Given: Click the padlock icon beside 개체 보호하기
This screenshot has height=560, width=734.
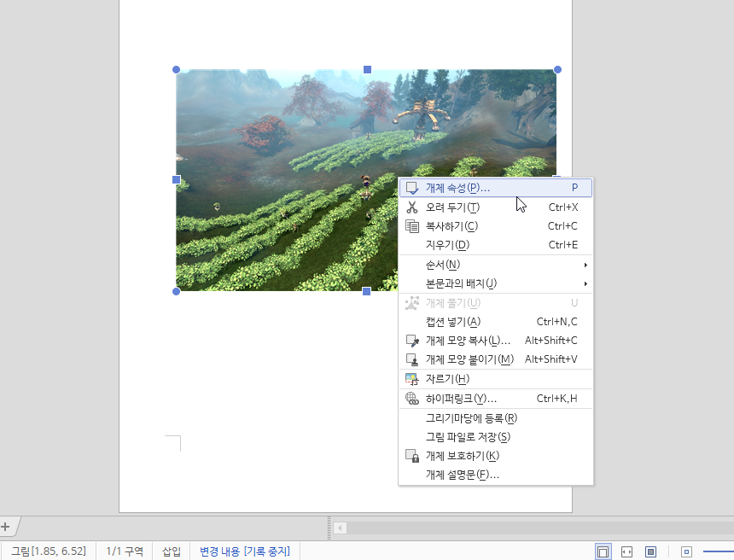Looking at the screenshot, I should (412, 456).
